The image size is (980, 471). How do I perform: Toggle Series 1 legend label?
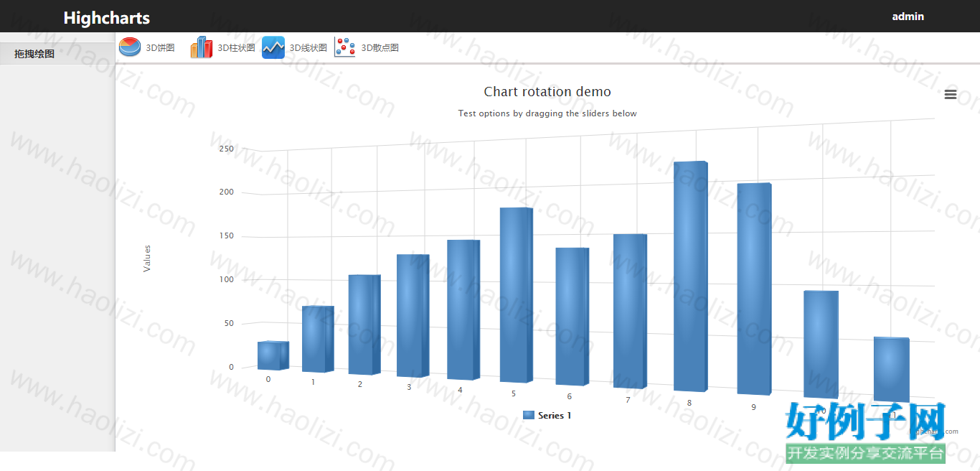(x=555, y=415)
